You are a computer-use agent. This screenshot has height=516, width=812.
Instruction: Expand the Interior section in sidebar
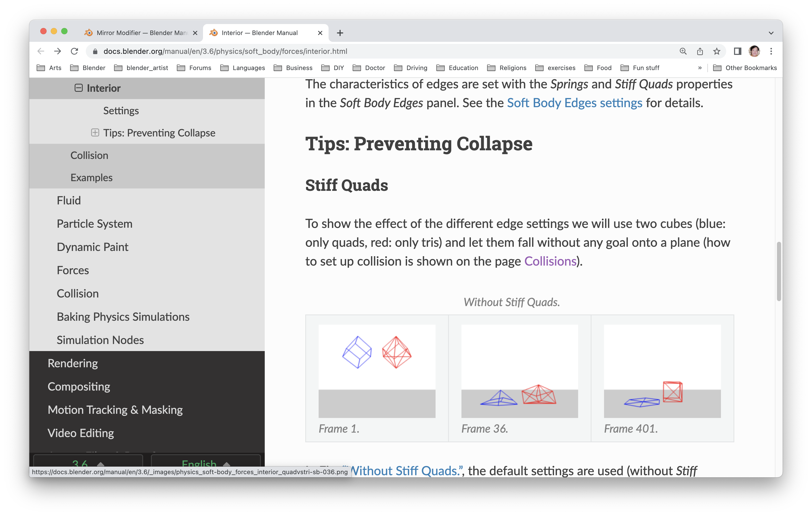[78, 88]
